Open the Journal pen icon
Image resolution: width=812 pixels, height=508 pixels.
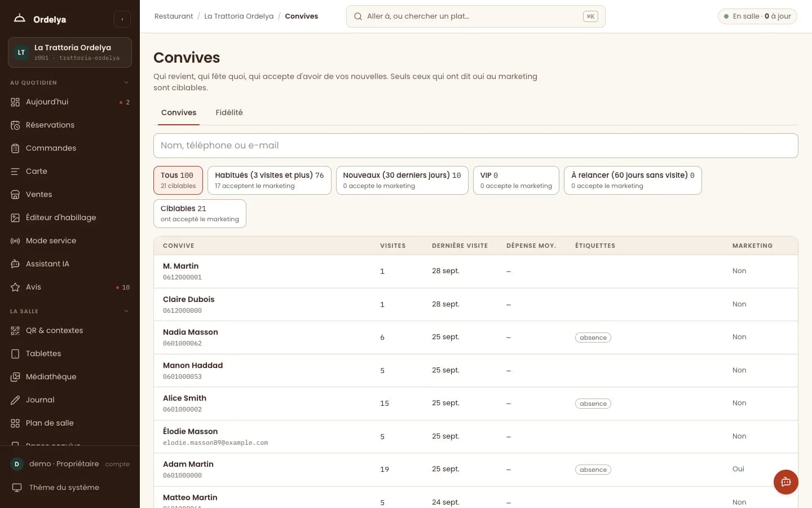coord(15,400)
